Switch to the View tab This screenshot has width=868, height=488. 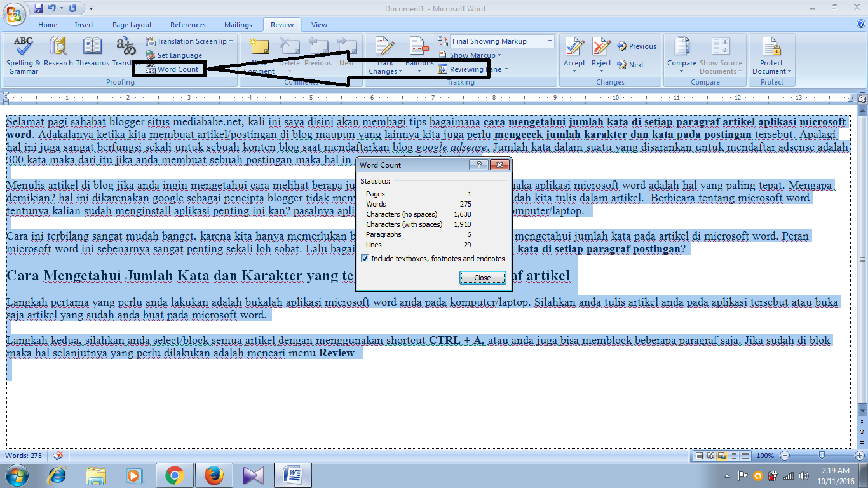click(x=320, y=25)
